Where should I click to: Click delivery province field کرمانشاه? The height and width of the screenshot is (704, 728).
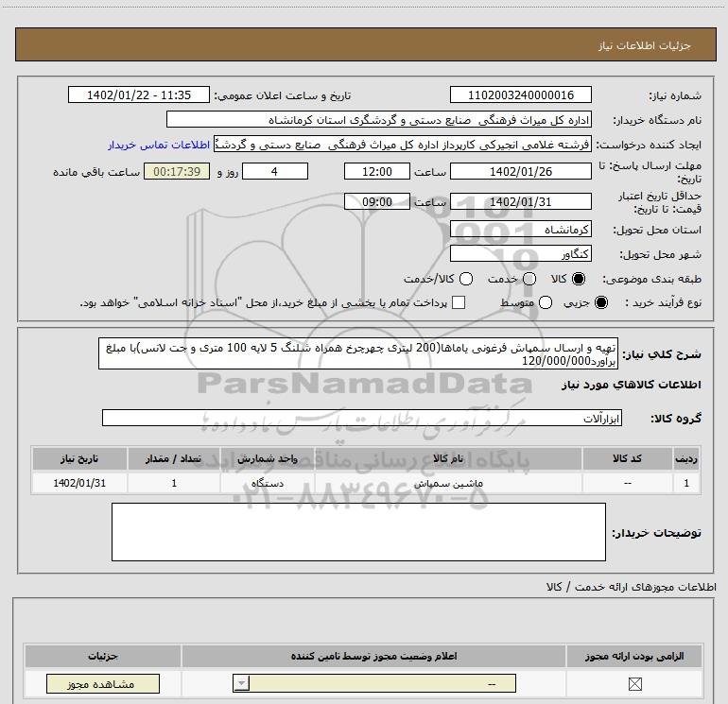(x=520, y=229)
